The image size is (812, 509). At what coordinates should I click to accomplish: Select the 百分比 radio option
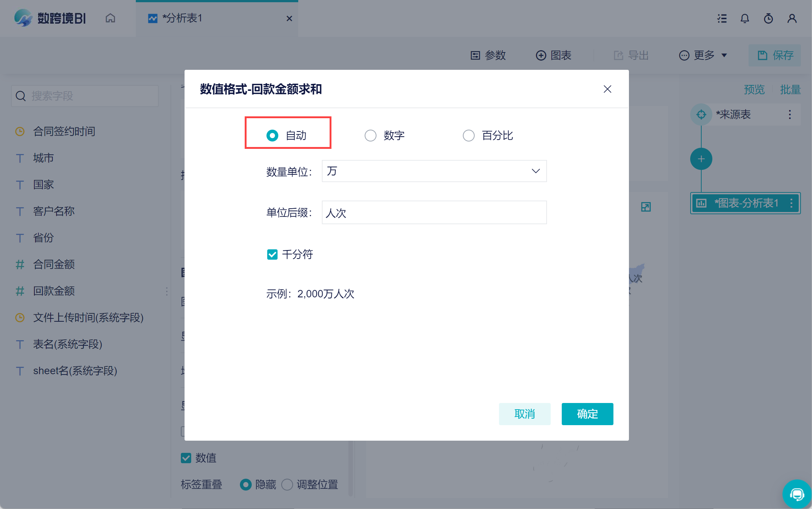(x=469, y=136)
